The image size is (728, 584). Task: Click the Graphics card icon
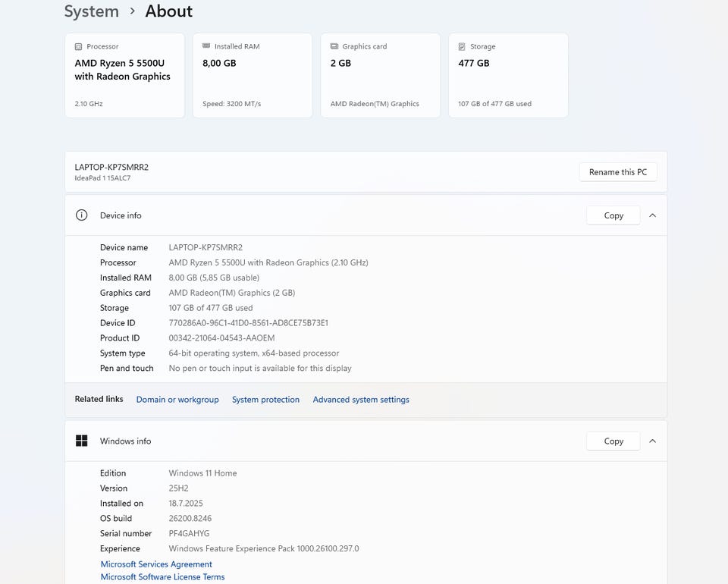[x=334, y=46]
